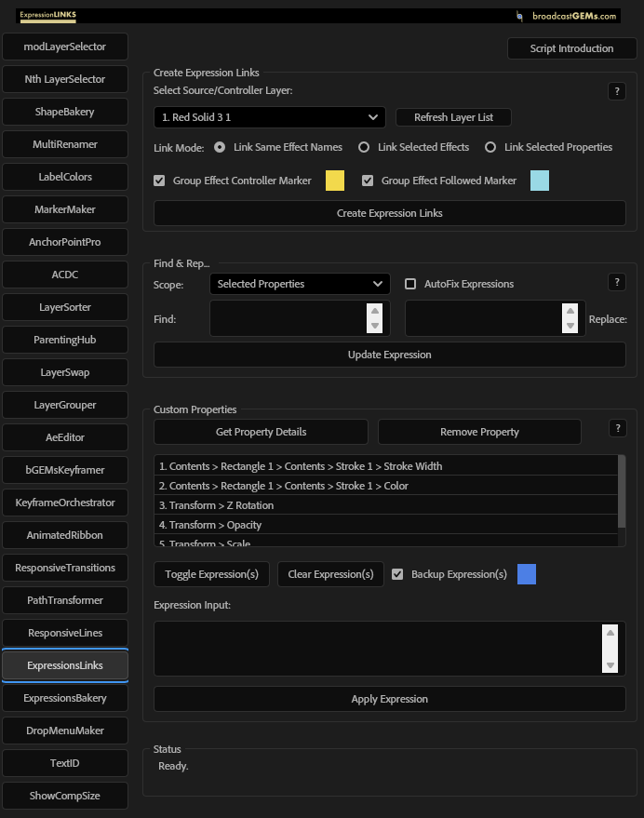
Task: Click Toggle Expression(s)
Action: click(212, 574)
